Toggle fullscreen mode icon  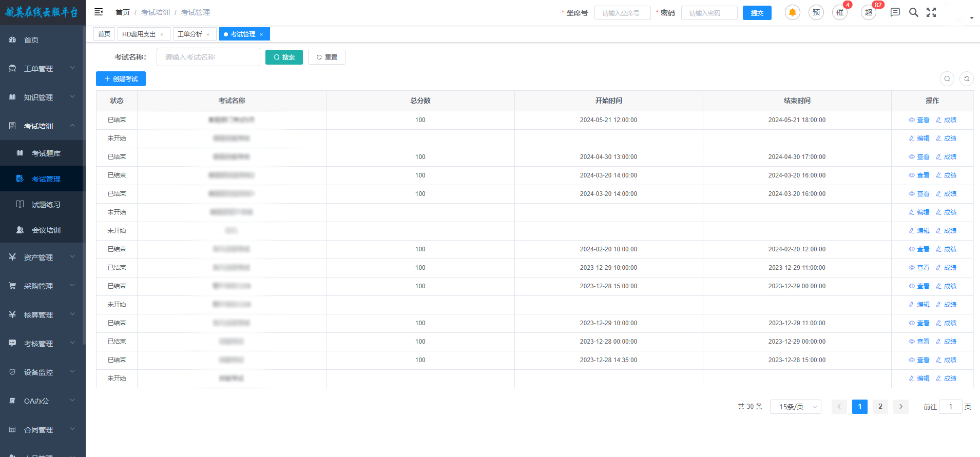coord(931,13)
